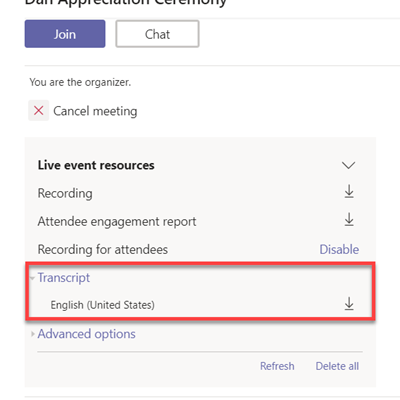Screen dimensions: 400x400
Task: Download the Recording file
Action: (x=349, y=192)
